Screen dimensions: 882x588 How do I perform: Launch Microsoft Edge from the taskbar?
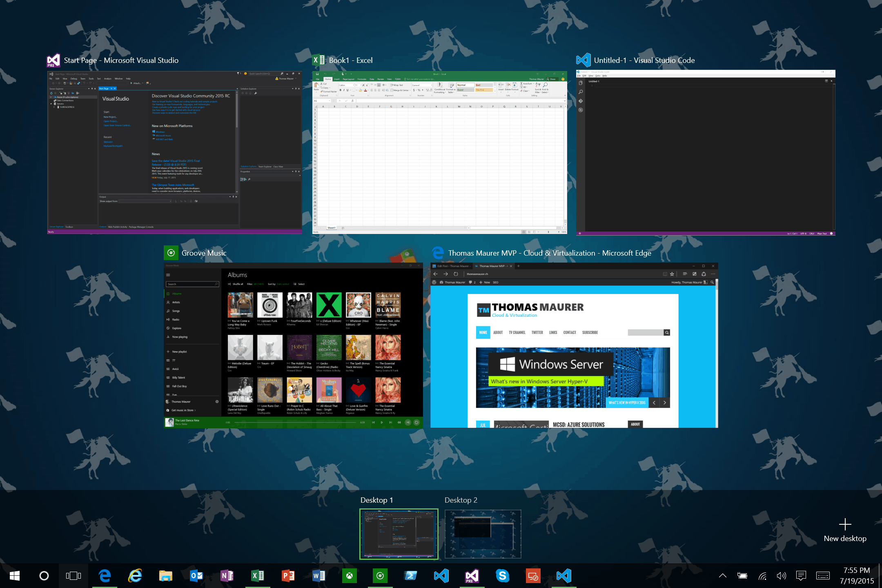click(105, 576)
